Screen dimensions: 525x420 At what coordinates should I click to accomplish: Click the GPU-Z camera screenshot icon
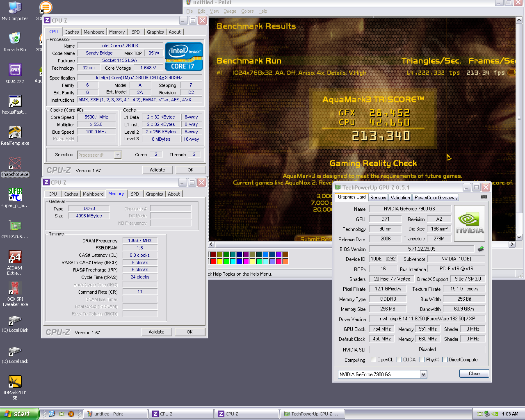(484, 197)
